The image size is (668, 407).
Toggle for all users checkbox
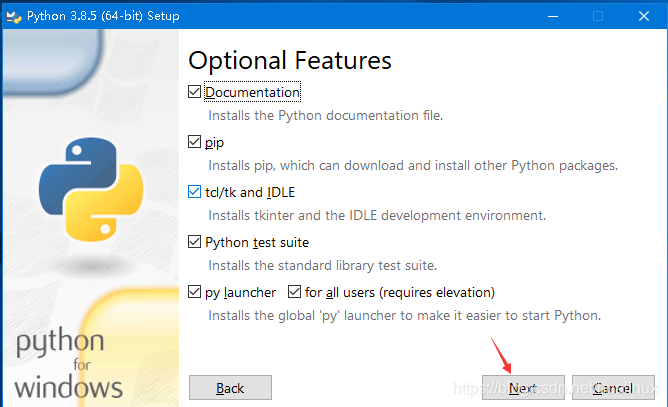(x=294, y=292)
